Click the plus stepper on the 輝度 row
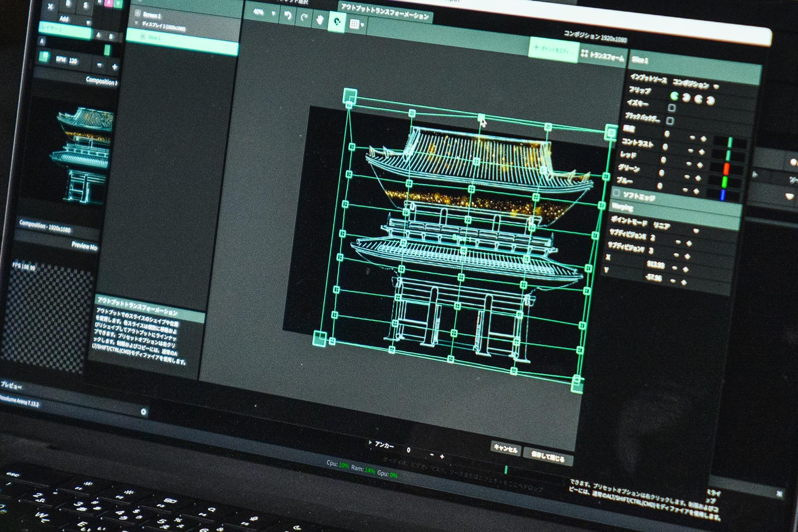798x532 pixels. click(703, 139)
